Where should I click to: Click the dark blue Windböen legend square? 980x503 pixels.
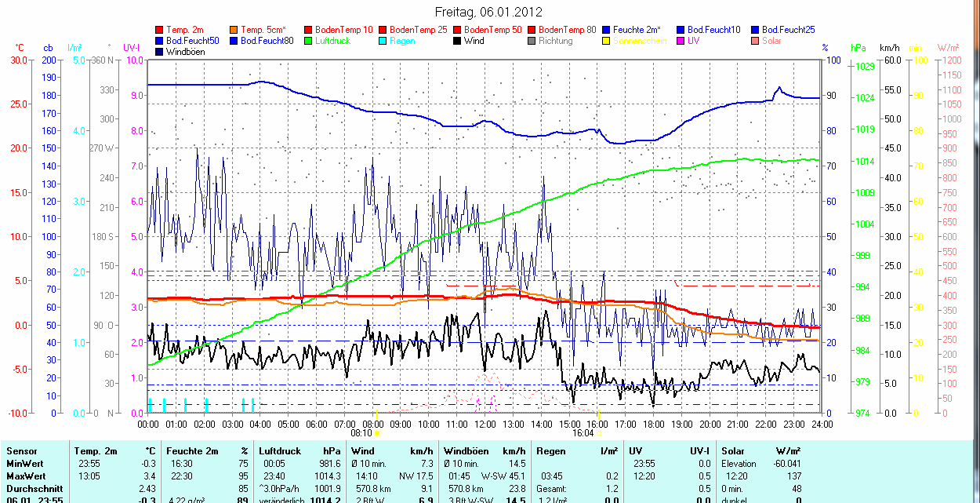160,52
